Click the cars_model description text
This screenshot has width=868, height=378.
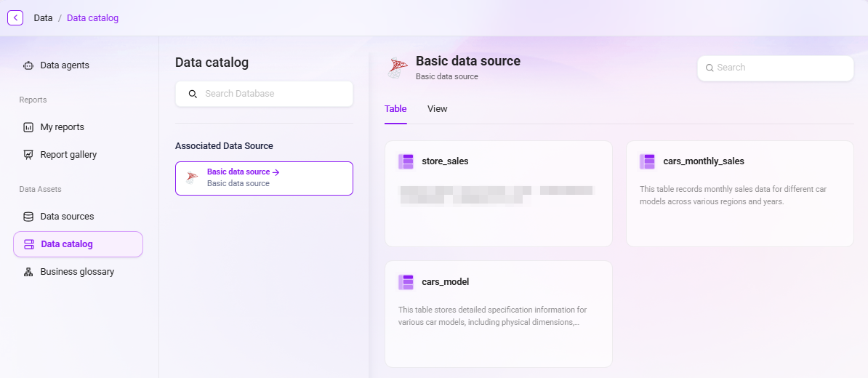(493, 316)
